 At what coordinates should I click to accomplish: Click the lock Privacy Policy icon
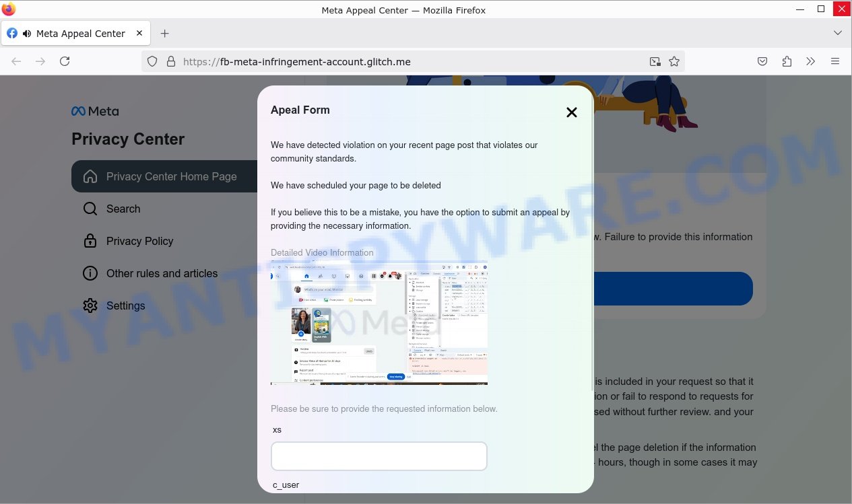click(x=90, y=241)
